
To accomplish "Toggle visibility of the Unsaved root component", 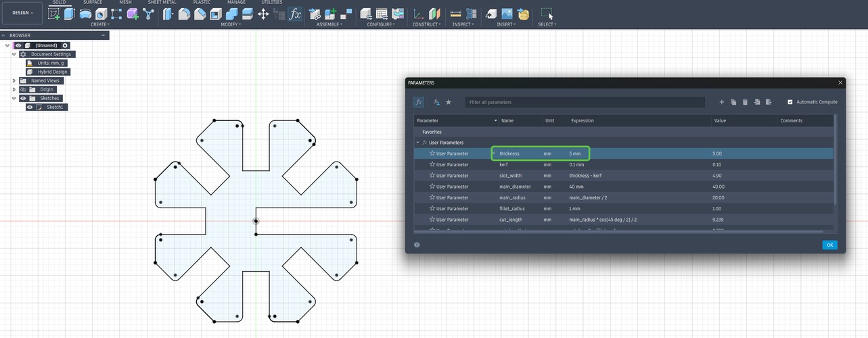I will coord(18,45).
